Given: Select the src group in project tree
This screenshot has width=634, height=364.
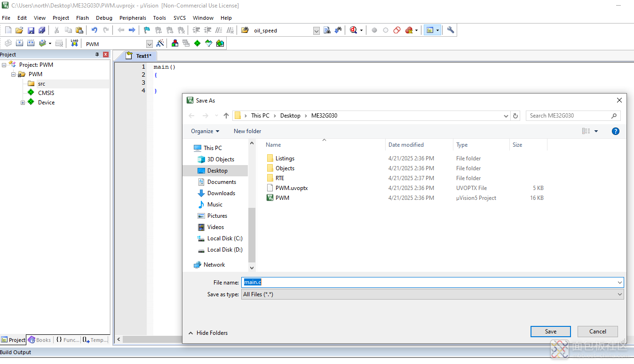Looking at the screenshot, I should tap(41, 84).
